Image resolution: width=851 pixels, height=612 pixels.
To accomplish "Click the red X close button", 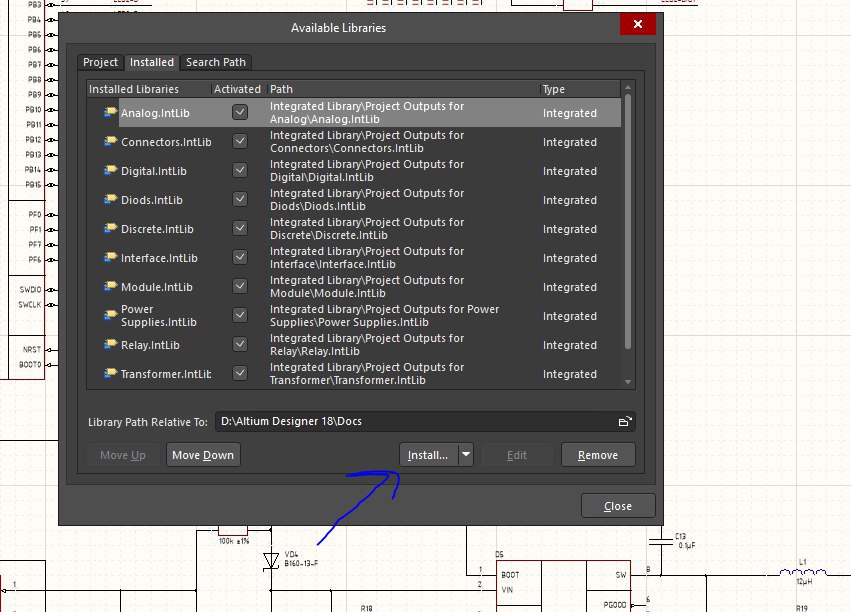I will point(638,24).
